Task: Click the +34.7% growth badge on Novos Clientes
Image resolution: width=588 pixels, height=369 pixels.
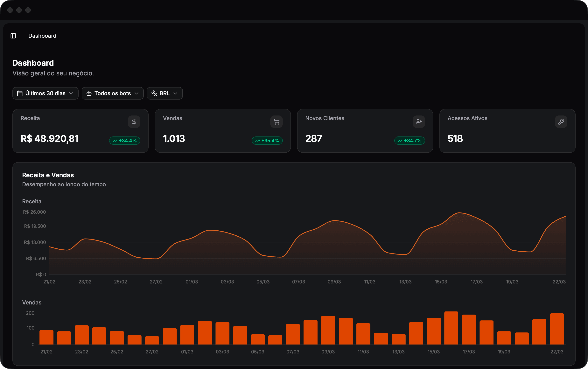Action: pyautogui.click(x=409, y=141)
